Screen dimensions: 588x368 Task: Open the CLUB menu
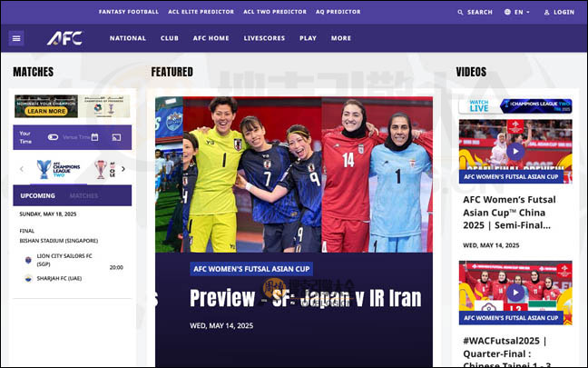(x=170, y=38)
